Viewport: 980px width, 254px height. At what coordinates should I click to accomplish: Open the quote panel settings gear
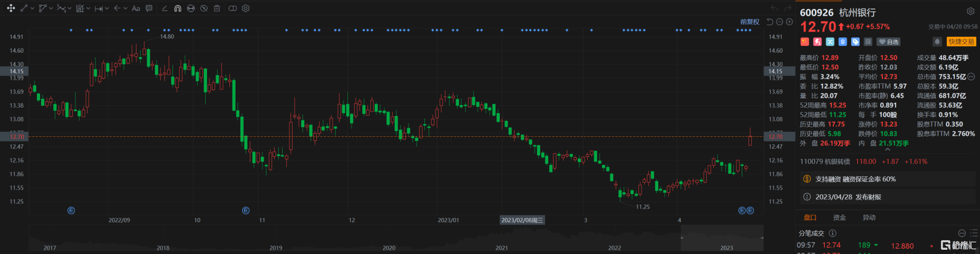tap(971, 11)
